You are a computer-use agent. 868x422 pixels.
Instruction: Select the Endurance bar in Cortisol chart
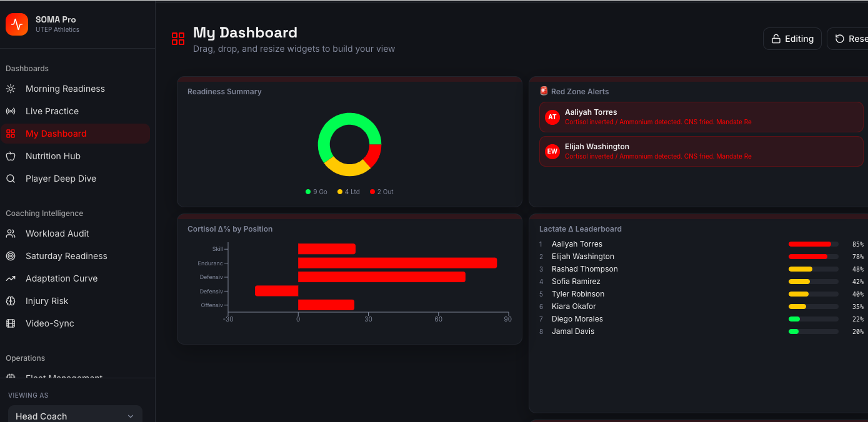pos(397,263)
